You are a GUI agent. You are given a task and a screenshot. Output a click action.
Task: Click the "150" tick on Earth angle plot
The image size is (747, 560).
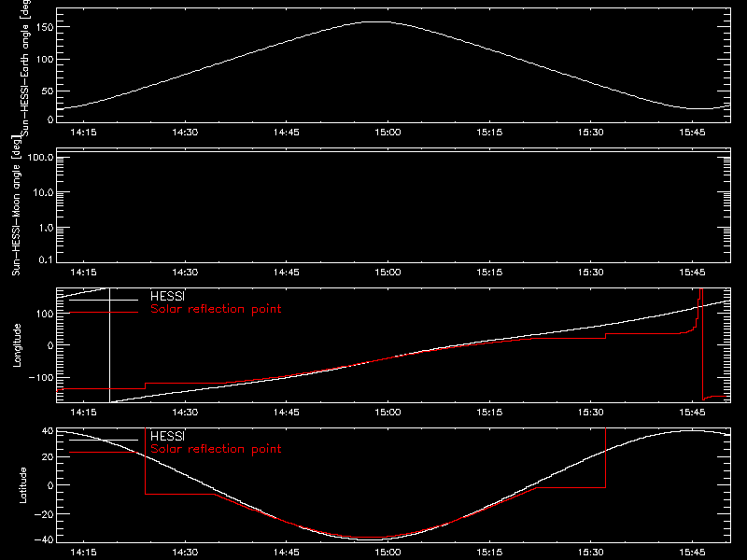44,27
